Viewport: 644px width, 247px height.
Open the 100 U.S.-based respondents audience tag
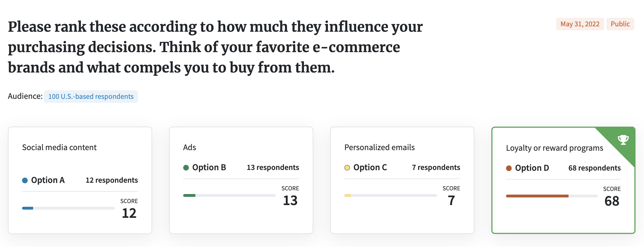click(x=91, y=97)
